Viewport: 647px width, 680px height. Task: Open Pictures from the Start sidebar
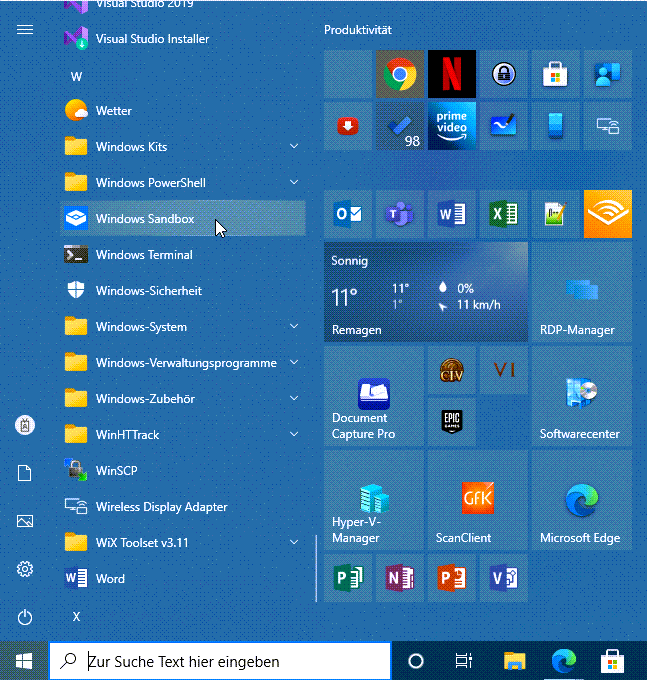pos(25,521)
